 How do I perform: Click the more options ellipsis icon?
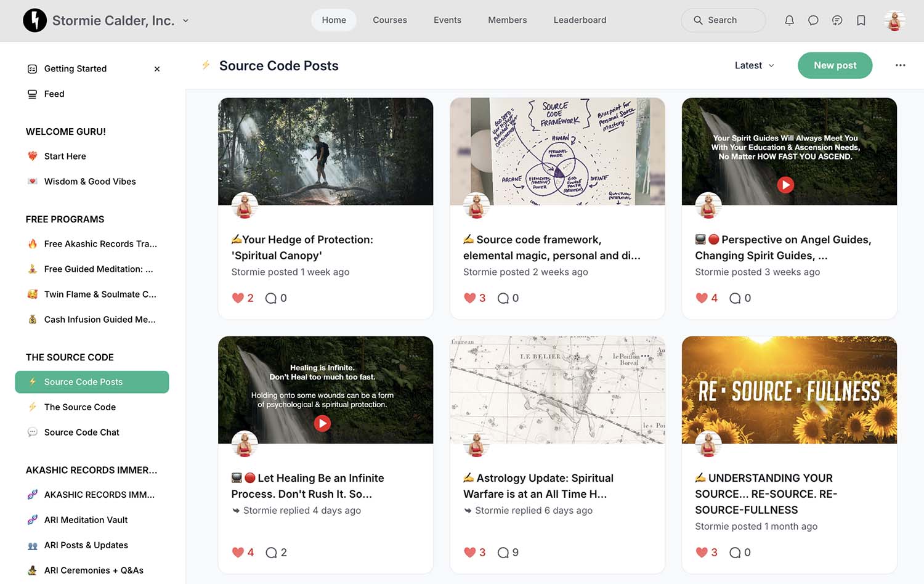click(x=900, y=65)
